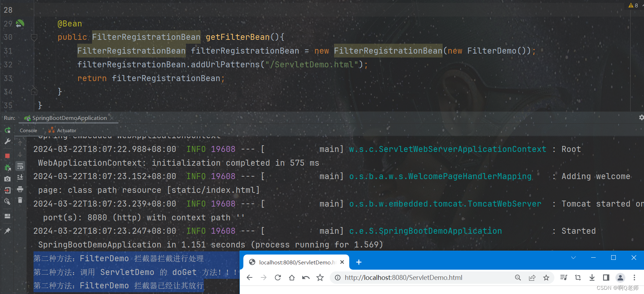Open the browser media/reading list control icon
This screenshot has width=644, height=294.
pos(564,278)
